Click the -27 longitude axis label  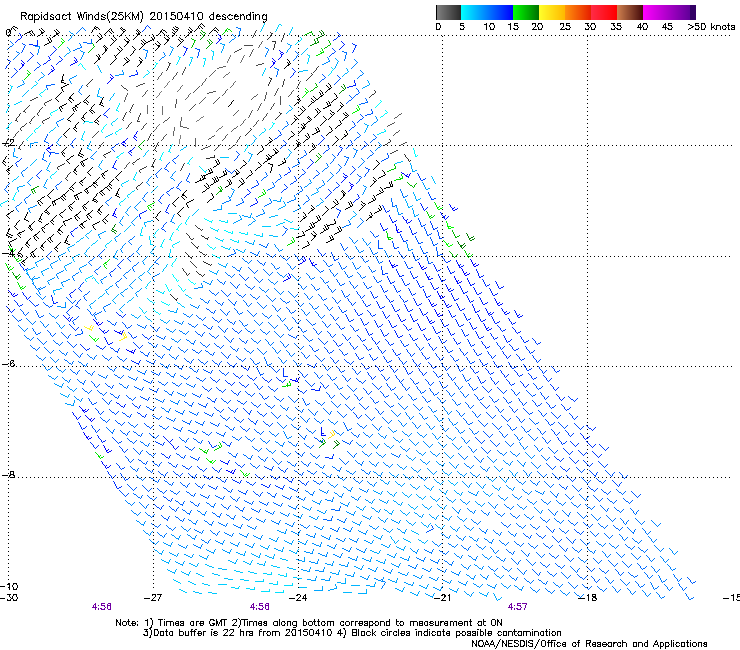tap(153, 598)
